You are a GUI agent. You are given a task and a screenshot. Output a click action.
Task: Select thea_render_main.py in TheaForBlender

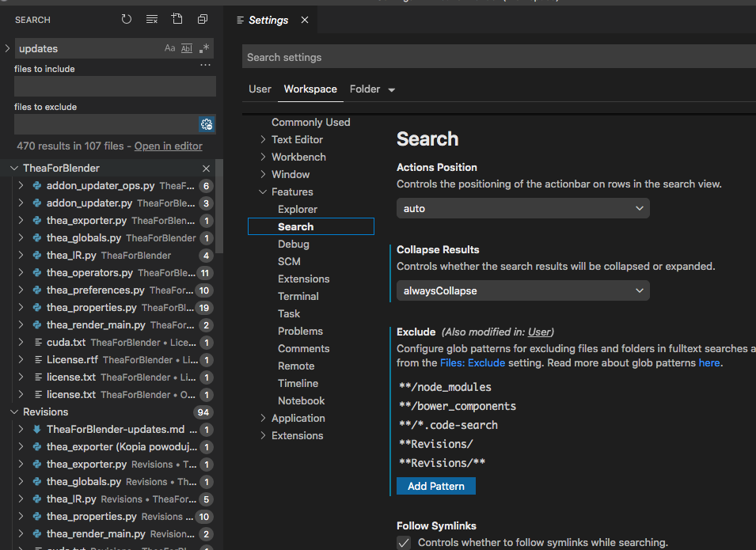pyautogui.click(x=96, y=325)
